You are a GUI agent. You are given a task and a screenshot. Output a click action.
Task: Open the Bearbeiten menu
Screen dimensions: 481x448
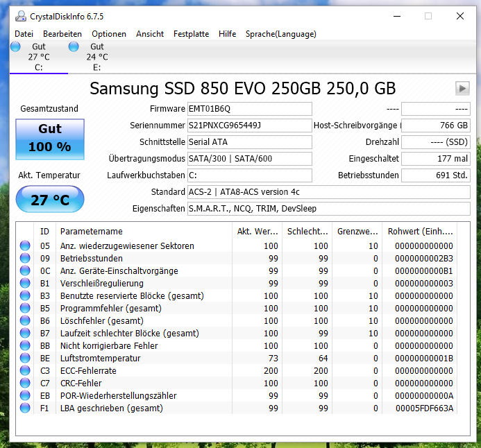click(x=62, y=34)
